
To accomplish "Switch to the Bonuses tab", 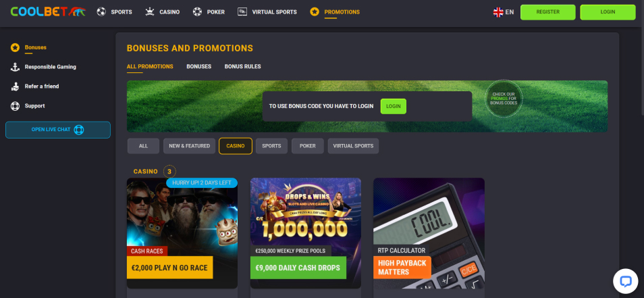I will (x=198, y=67).
